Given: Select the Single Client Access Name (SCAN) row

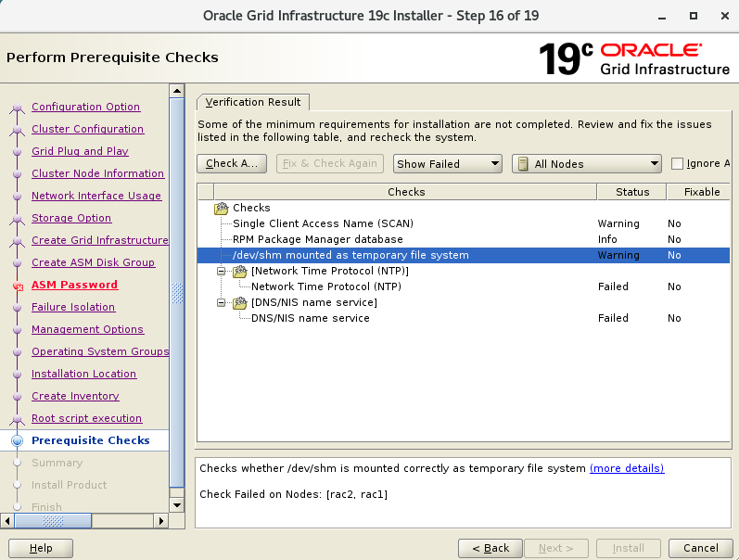Looking at the screenshot, I should [x=323, y=223].
